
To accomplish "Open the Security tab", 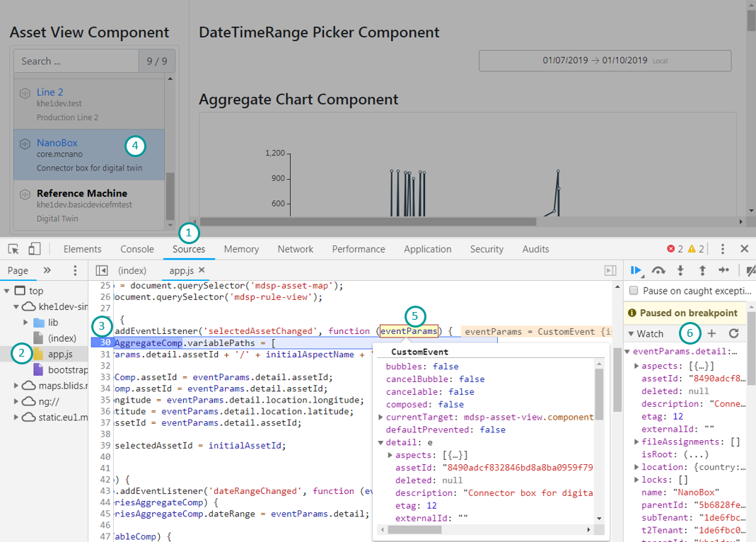I will point(487,249).
